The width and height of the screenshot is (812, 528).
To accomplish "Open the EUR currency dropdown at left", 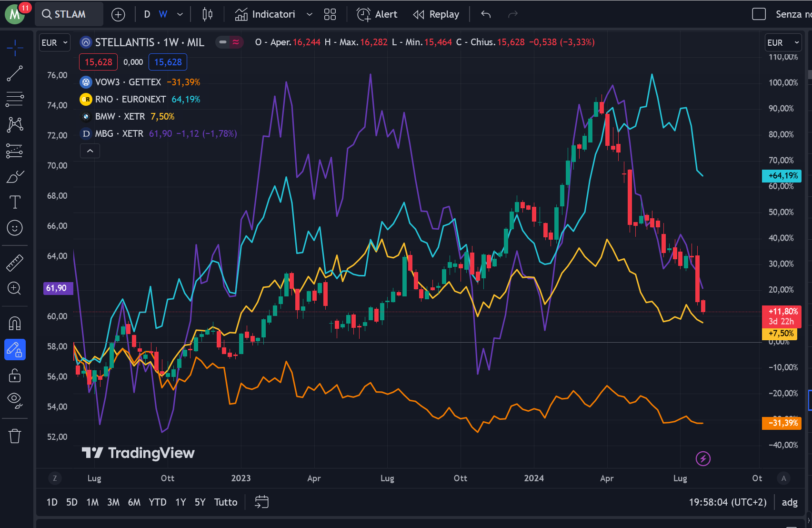I will click(x=54, y=43).
